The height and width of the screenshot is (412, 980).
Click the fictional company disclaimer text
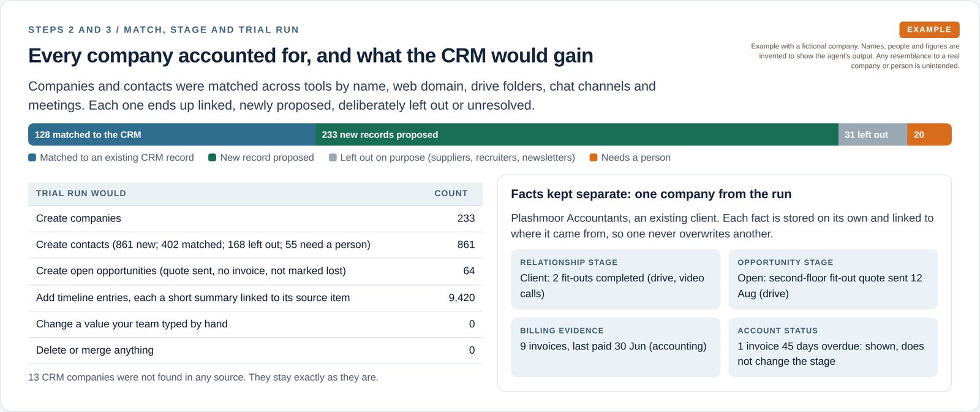click(855, 56)
